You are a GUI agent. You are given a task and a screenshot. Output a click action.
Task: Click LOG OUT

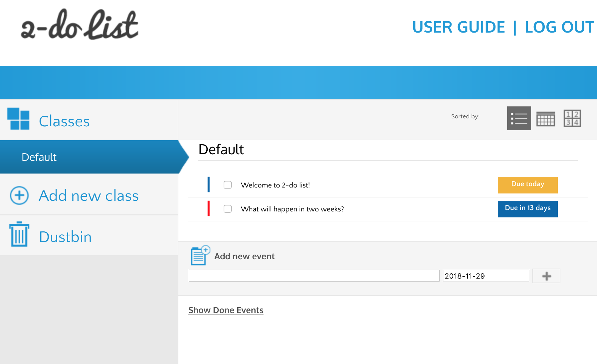point(559,27)
